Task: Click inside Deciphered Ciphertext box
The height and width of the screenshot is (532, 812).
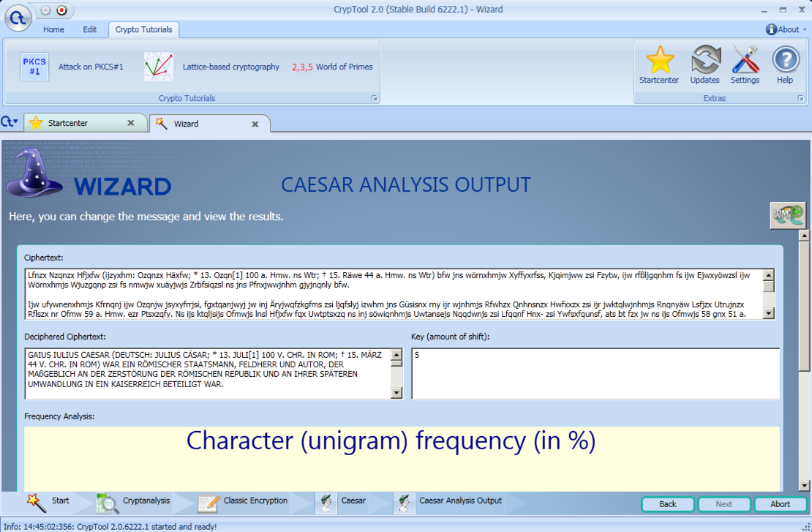Action: [x=207, y=373]
